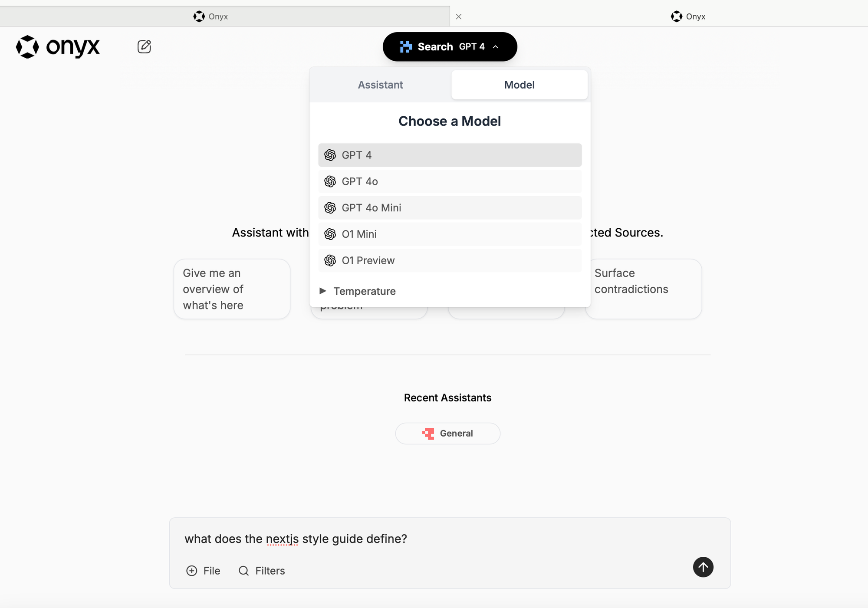
Task: Click the plus icon next to File
Action: [191, 571]
